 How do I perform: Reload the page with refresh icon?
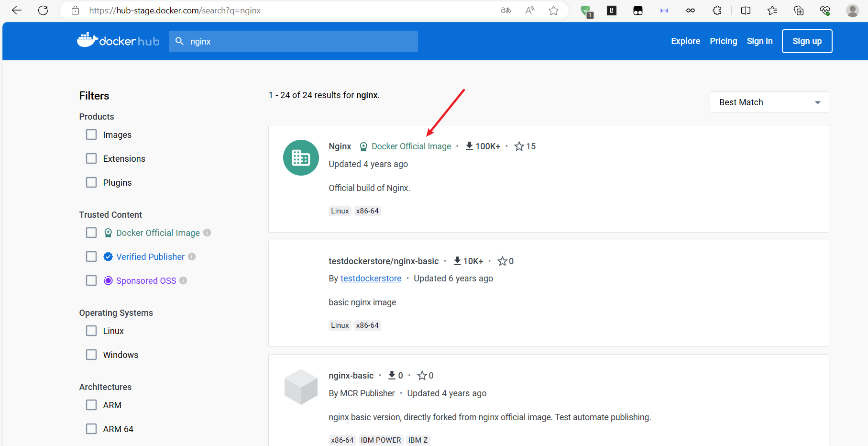pyautogui.click(x=43, y=11)
